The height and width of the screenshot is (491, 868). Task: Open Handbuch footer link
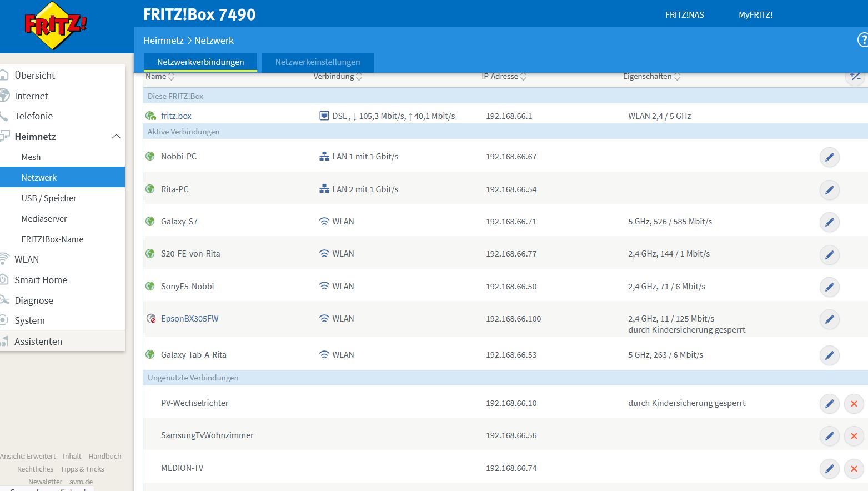point(104,456)
